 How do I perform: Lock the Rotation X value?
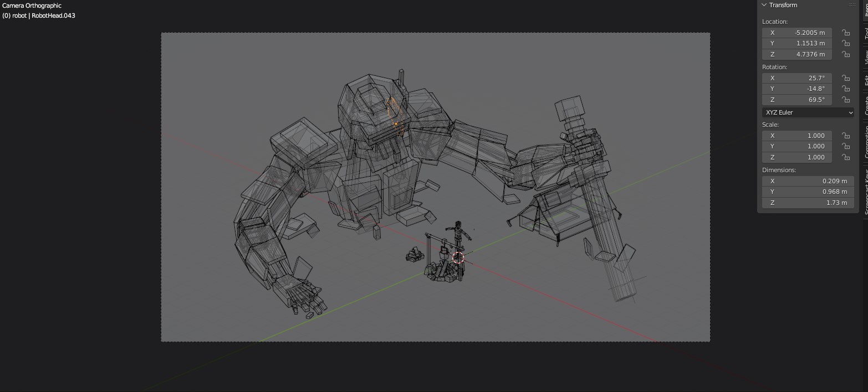point(845,78)
